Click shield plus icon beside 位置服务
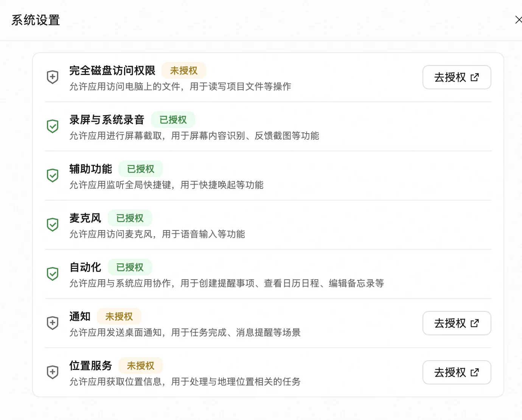Screen dimensions: 522x420 tap(53, 372)
